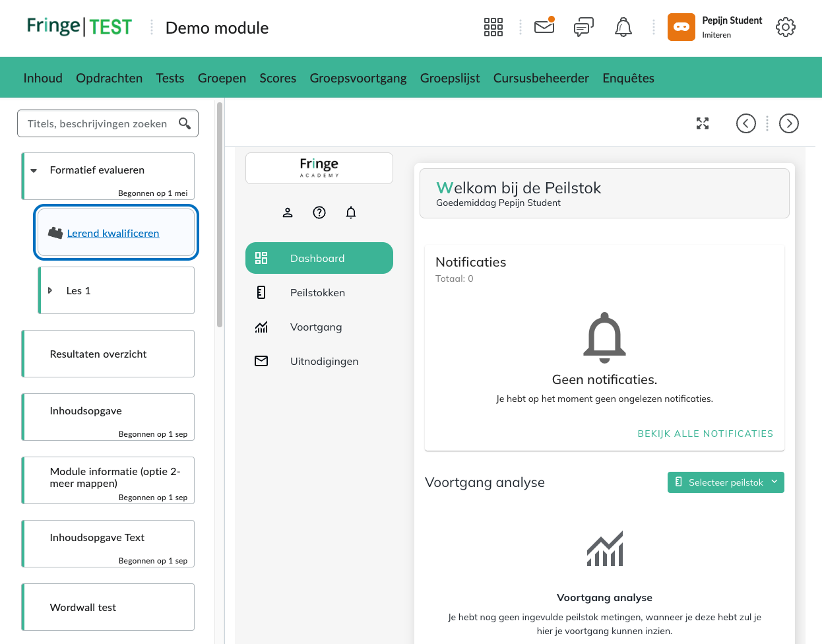Click the help question mark icon
Image resolution: width=822 pixels, height=644 pixels.
[x=319, y=212]
